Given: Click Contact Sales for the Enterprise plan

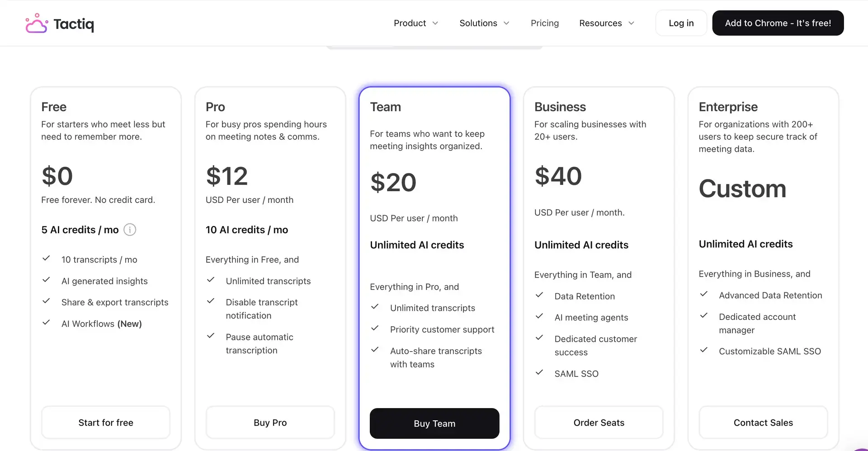Looking at the screenshot, I should 763,422.
